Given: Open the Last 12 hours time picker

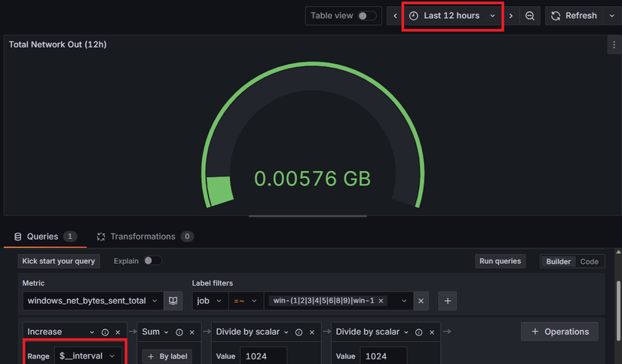Looking at the screenshot, I should [452, 16].
